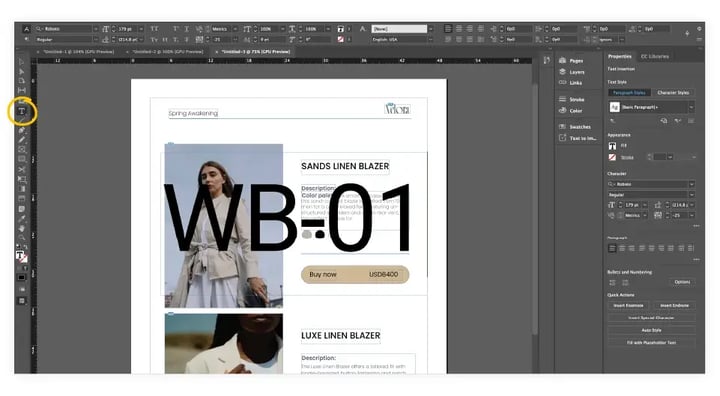Click the paragraph formatting controls icon
Viewport: 720px width, 396px height.
click(x=27, y=40)
